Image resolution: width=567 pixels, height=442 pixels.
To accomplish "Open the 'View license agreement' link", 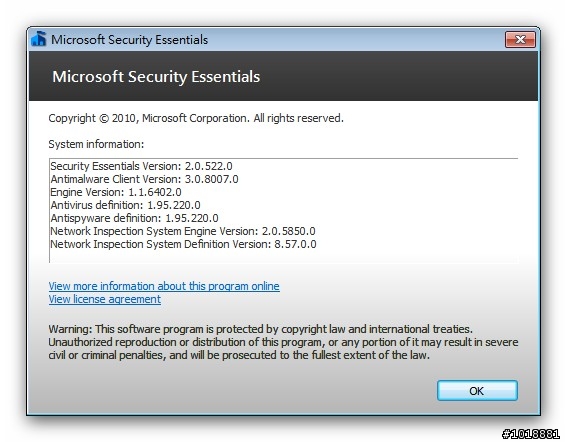I will tap(105, 299).
